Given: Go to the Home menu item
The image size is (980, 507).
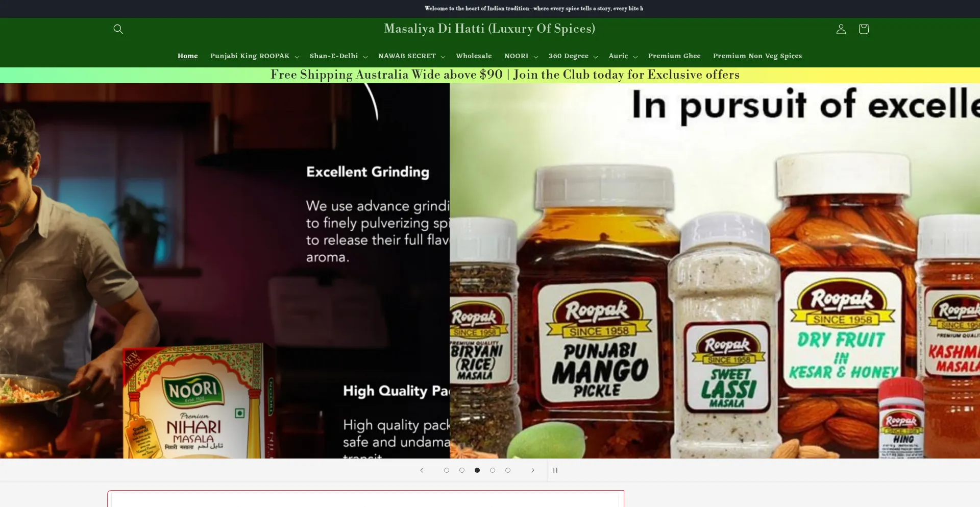Looking at the screenshot, I should point(187,56).
